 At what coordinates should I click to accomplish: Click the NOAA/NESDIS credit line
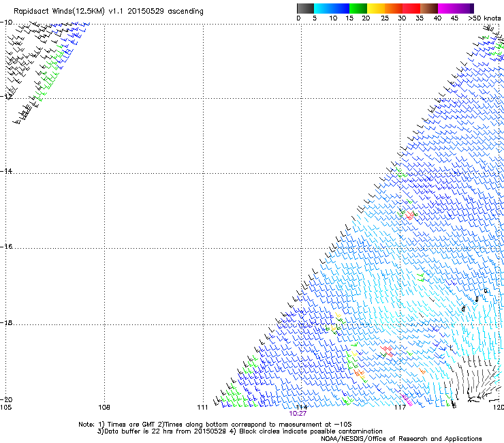click(401, 438)
